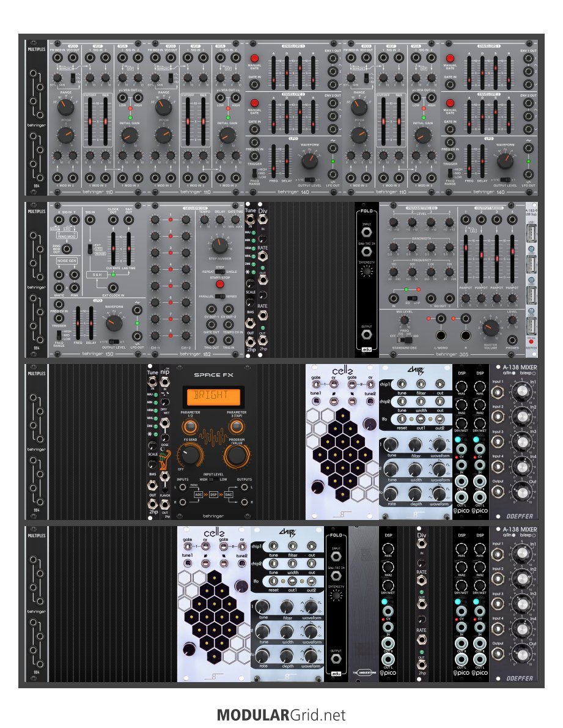Hit the red START/STOP button on the 182 sequencer
This screenshot has height=728, width=563.
coord(220,284)
